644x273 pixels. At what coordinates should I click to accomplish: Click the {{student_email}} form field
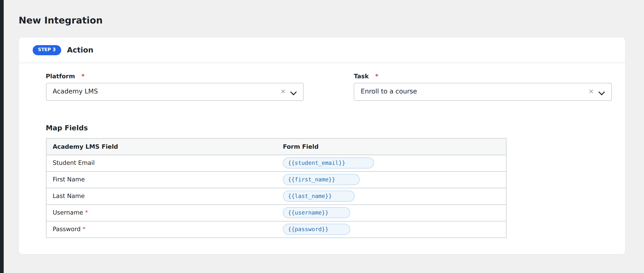(328, 163)
